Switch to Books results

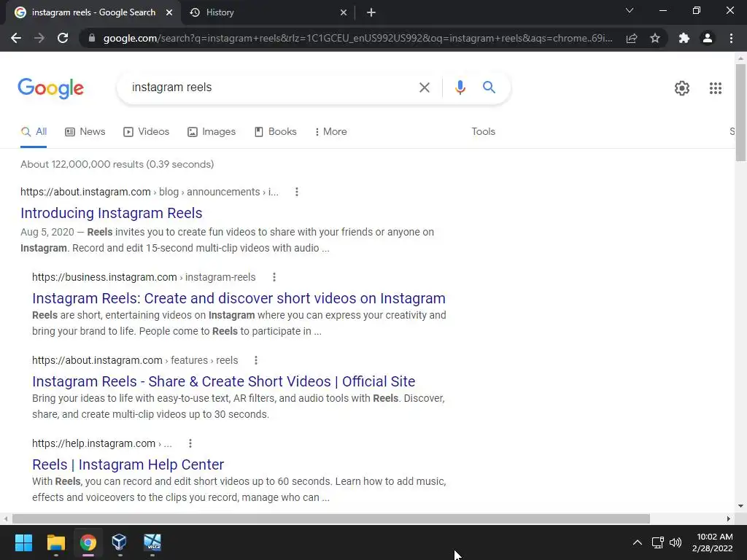[275, 132]
